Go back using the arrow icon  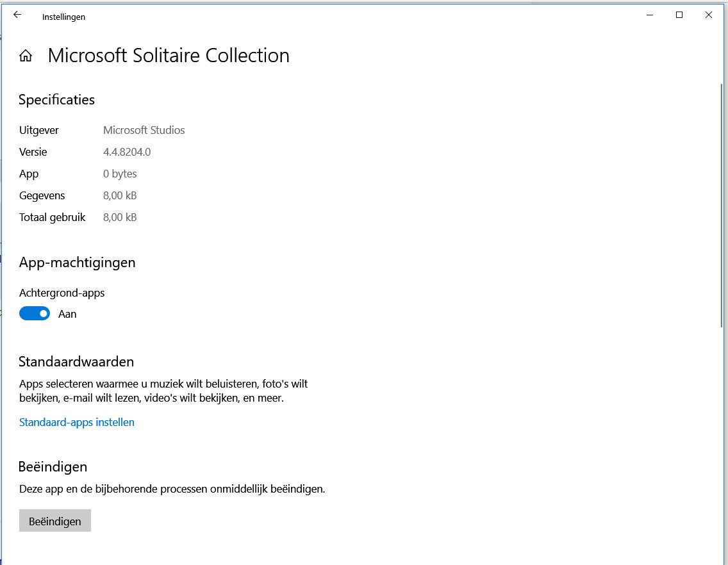[x=17, y=15]
